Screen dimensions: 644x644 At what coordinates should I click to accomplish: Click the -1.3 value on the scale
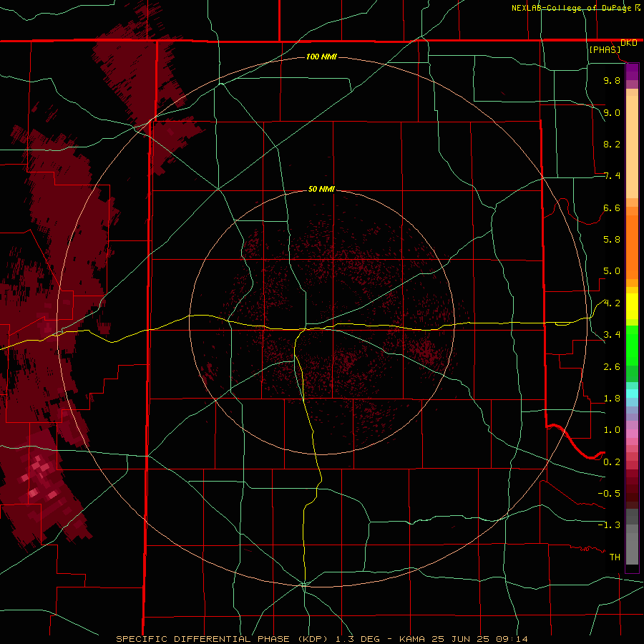609,525
